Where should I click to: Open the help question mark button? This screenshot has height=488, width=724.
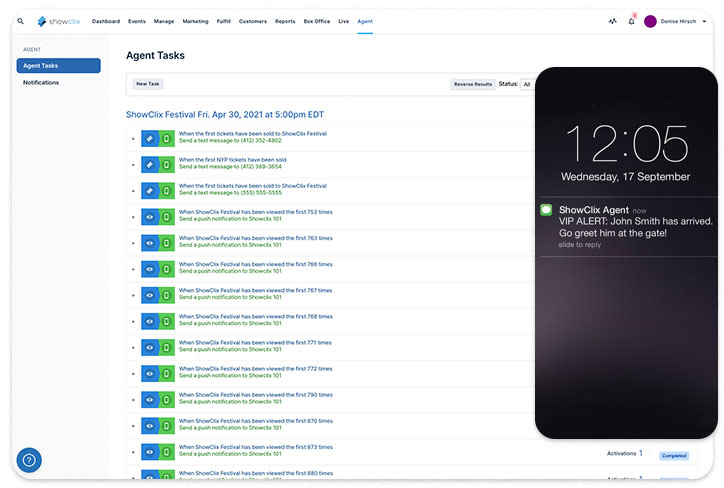(x=29, y=460)
